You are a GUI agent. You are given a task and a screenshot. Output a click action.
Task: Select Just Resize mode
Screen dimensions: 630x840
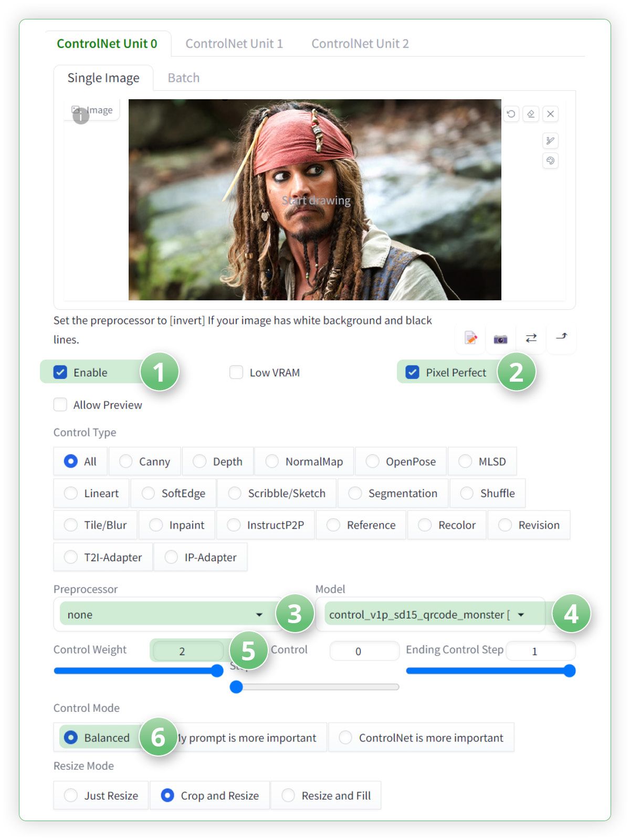point(101,795)
